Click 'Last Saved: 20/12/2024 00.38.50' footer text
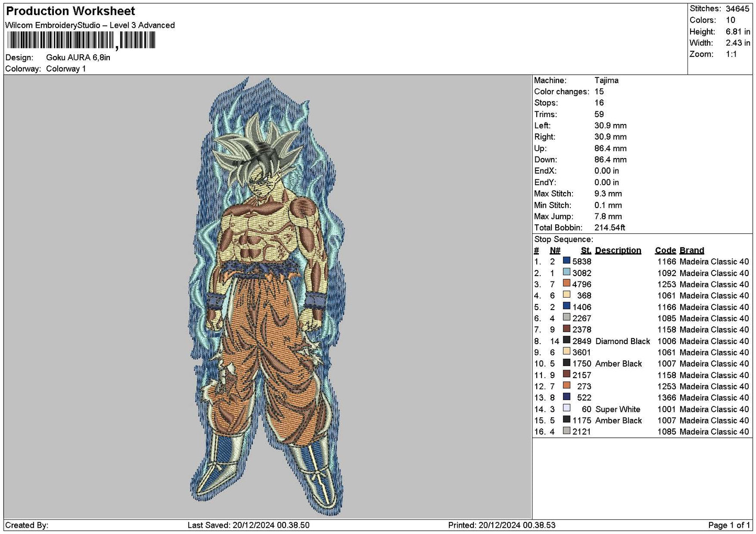The image size is (756, 534). click(249, 525)
